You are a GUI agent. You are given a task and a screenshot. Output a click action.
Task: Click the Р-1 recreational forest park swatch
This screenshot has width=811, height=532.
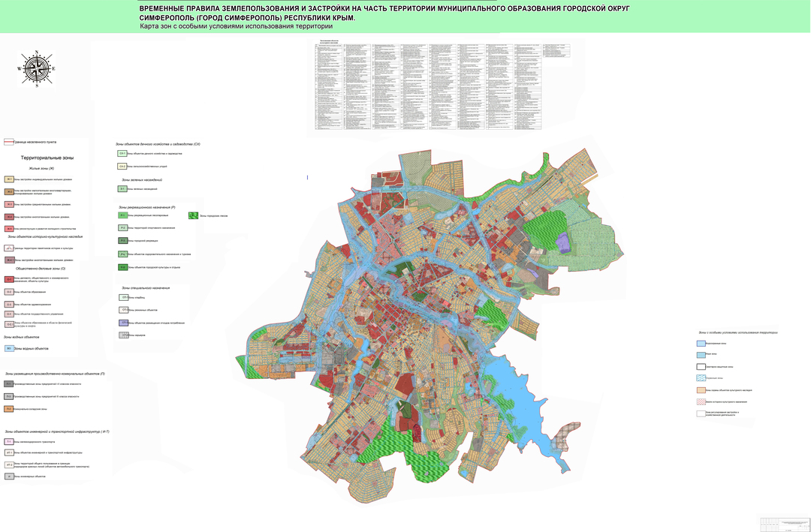pyautogui.click(x=122, y=215)
